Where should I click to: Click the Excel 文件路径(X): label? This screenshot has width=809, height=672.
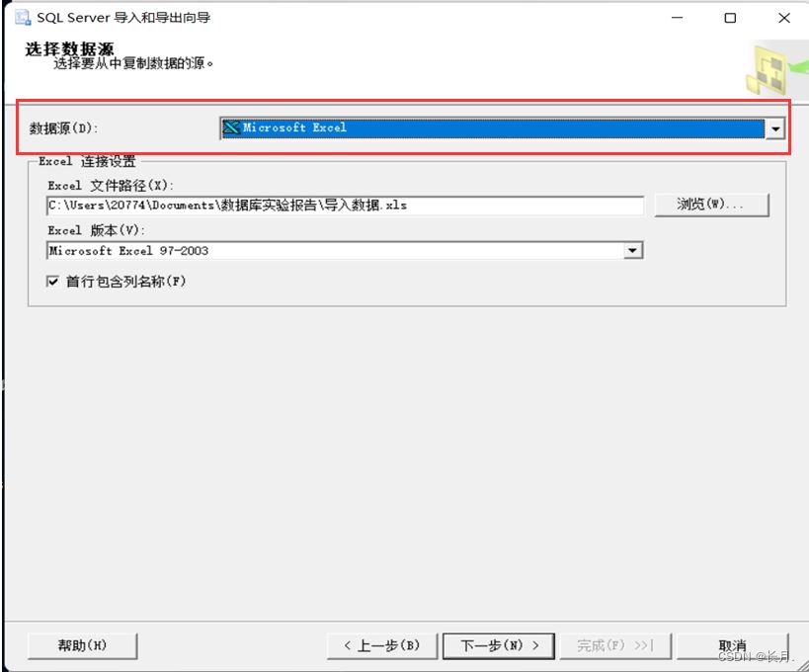point(111,185)
